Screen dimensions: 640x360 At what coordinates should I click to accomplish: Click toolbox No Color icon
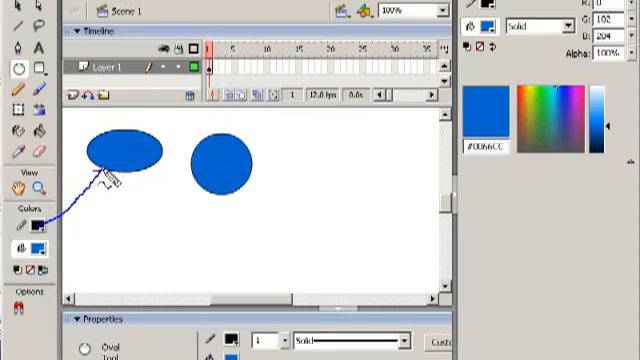pos(30,270)
